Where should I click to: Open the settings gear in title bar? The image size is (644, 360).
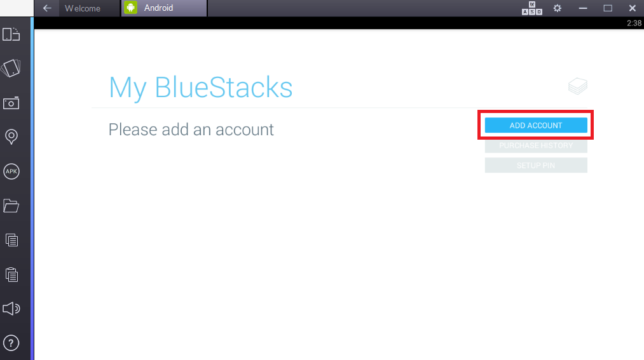tap(558, 8)
